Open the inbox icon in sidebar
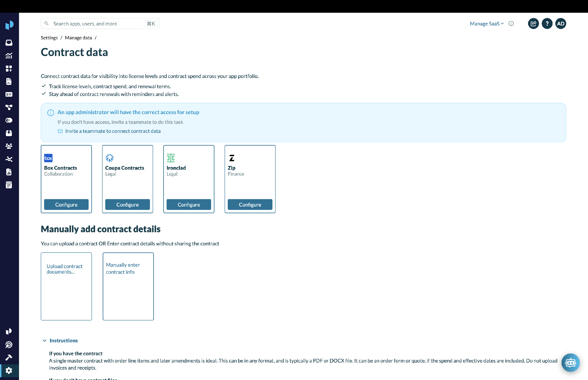 9,43
